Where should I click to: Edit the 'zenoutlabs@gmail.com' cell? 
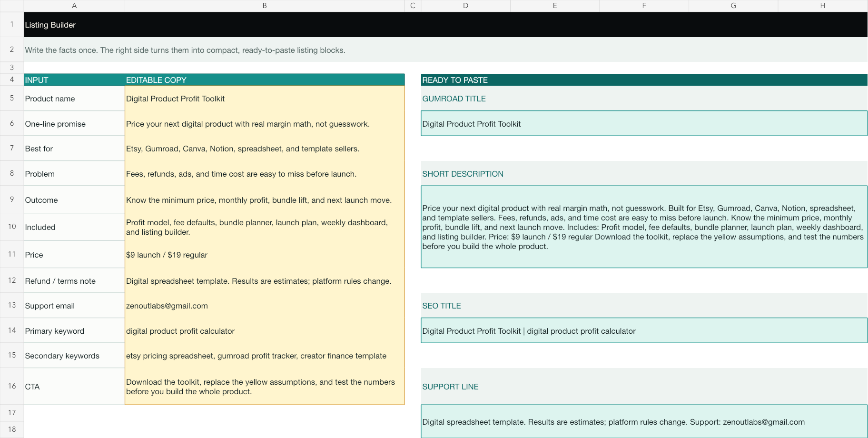265,306
